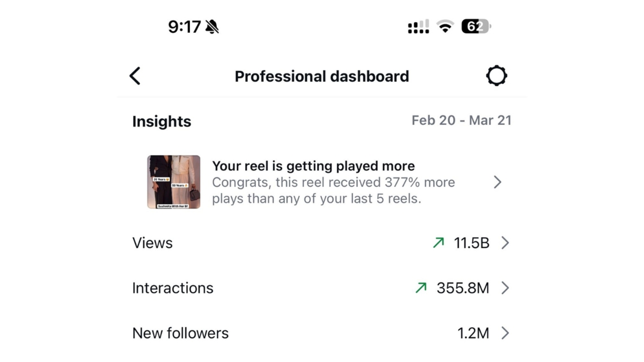Tap the battery level indicator
The image size is (644, 362).
[476, 26]
